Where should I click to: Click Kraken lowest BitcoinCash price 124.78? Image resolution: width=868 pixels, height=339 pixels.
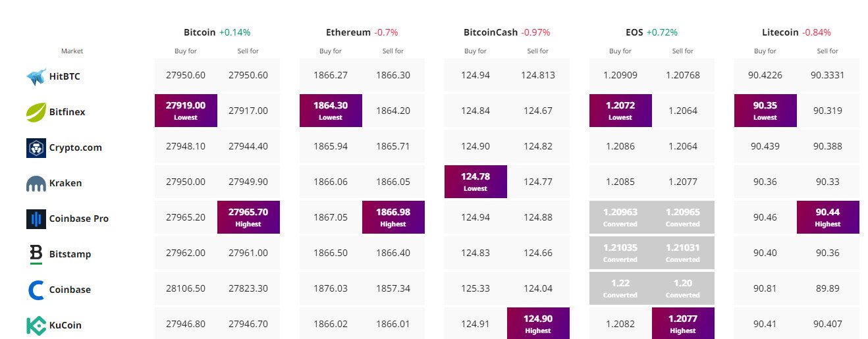[x=475, y=181]
